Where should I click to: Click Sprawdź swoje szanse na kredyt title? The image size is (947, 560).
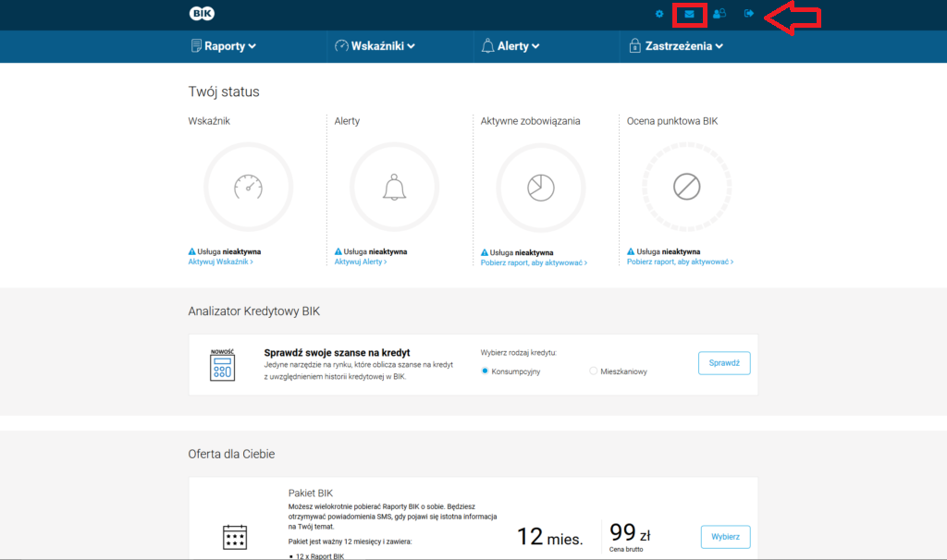click(x=337, y=352)
